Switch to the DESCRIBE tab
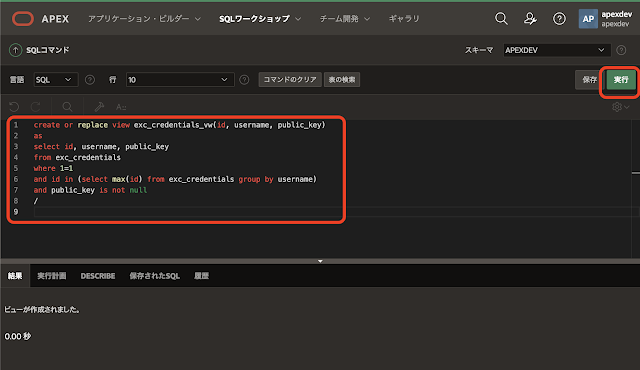The width and height of the screenshot is (640, 370). coord(98,276)
